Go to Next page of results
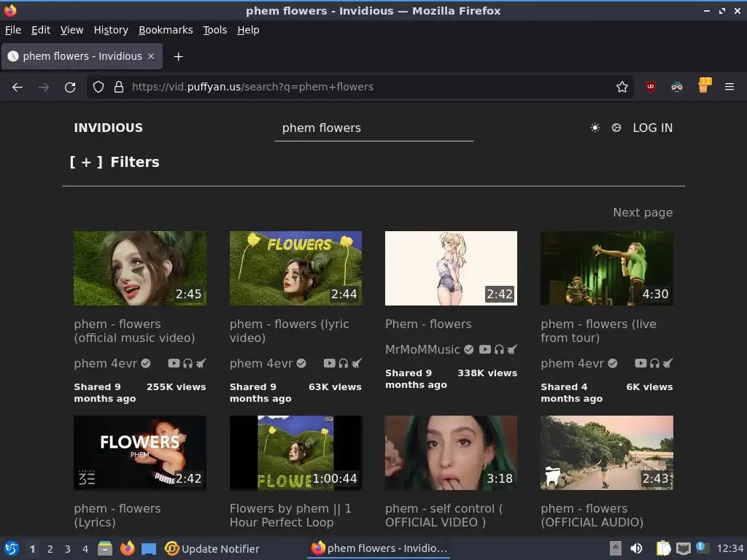 click(x=643, y=212)
